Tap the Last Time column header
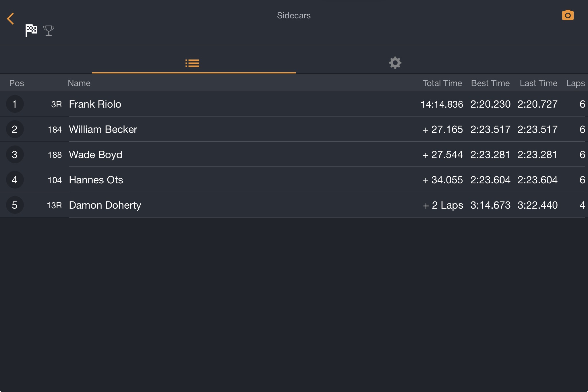This screenshot has height=392, width=588. pyautogui.click(x=538, y=83)
